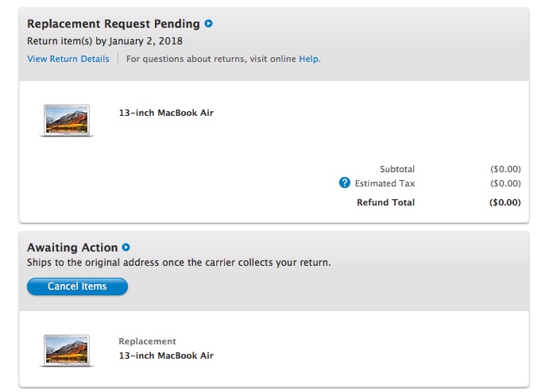Image resolution: width=537 pixels, height=392 pixels.
Task: Expand the Replacement Request Pending heading
Action: [114, 24]
